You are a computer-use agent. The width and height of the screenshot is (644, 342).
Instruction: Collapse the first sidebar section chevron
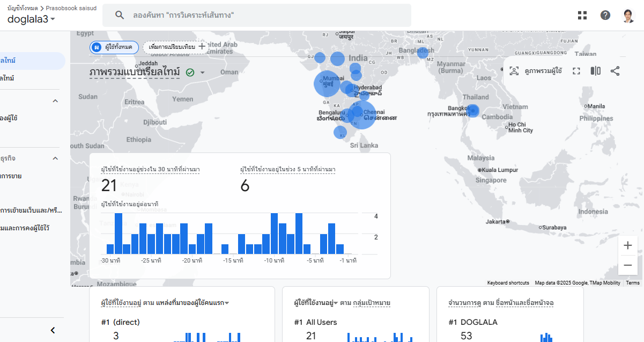55,101
